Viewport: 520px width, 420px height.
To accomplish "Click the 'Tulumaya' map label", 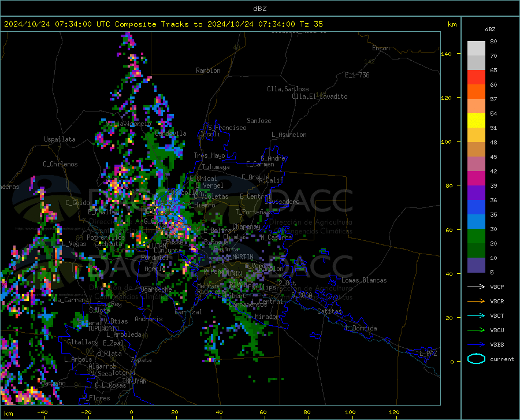I will coord(216,167).
